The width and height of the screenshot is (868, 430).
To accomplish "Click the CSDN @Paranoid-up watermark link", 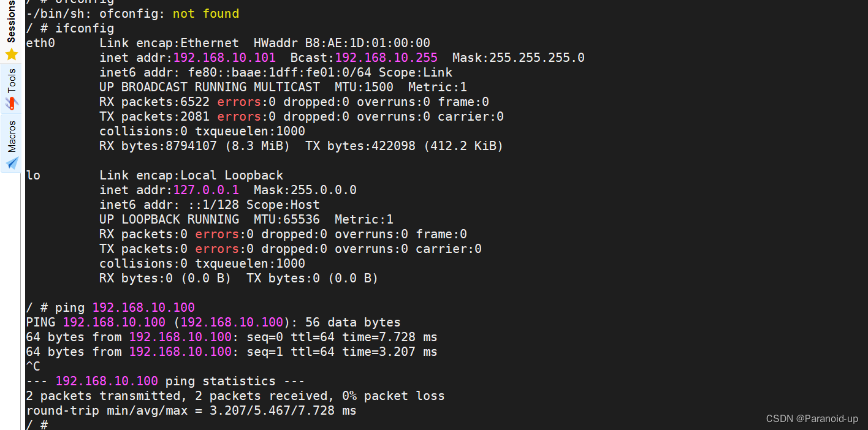I will (812, 418).
